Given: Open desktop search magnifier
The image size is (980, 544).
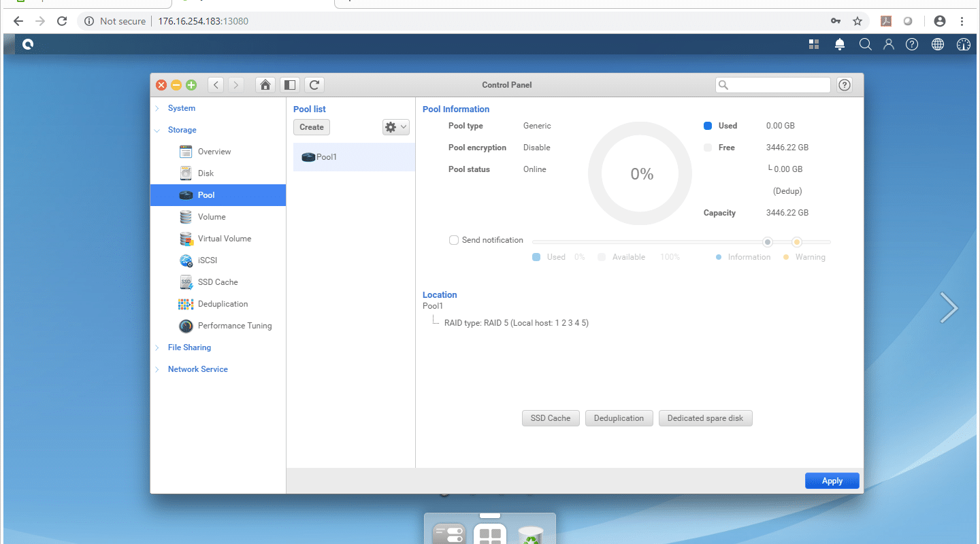Looking at the screenshot, I should pyautogui.click(x=865, y=44).
